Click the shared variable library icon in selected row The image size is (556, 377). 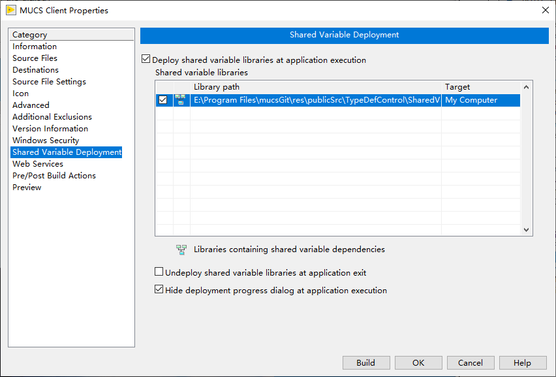click(181, 100)
